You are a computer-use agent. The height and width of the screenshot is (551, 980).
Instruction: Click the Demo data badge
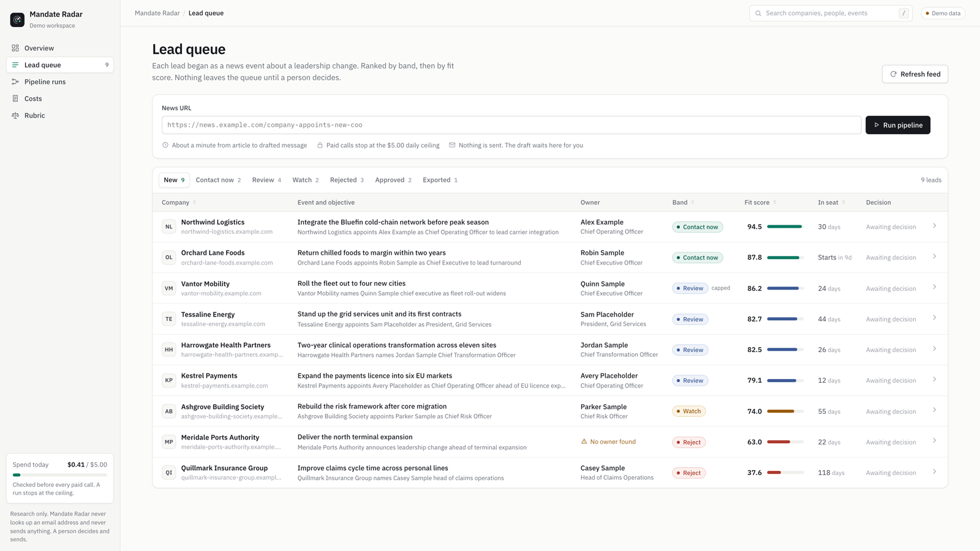tap(943, 13)
